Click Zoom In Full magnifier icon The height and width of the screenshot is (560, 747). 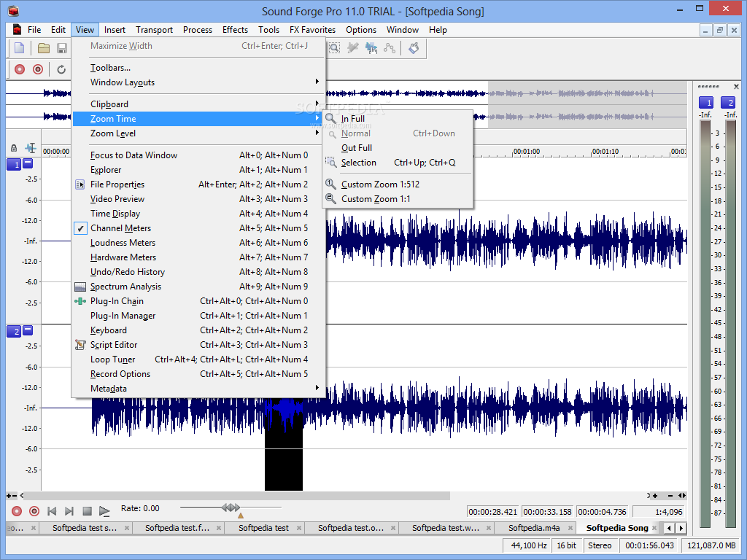click(x=330, y=118)
